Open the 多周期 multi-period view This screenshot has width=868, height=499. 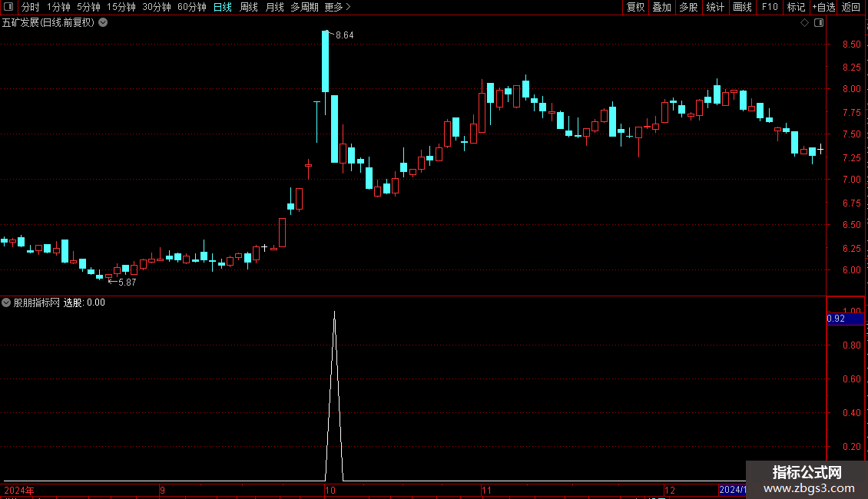304,7
